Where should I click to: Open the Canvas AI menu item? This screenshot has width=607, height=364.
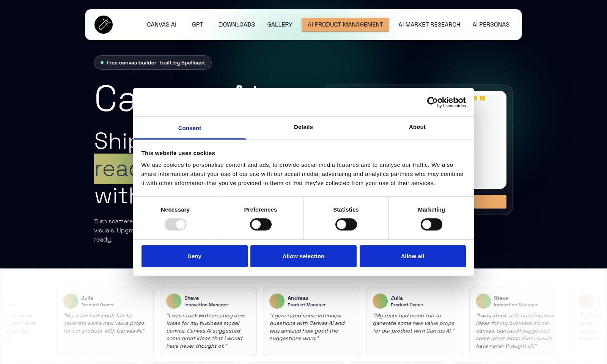(x=162, y=25)
